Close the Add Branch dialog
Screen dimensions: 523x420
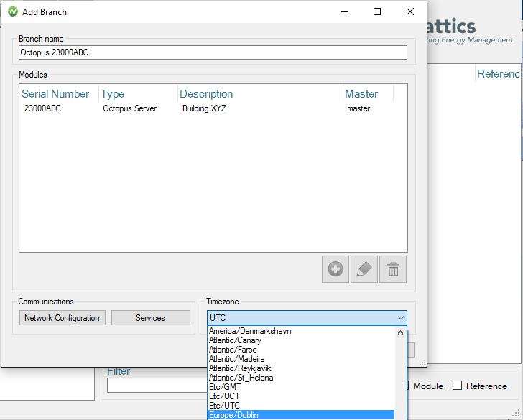410,12
